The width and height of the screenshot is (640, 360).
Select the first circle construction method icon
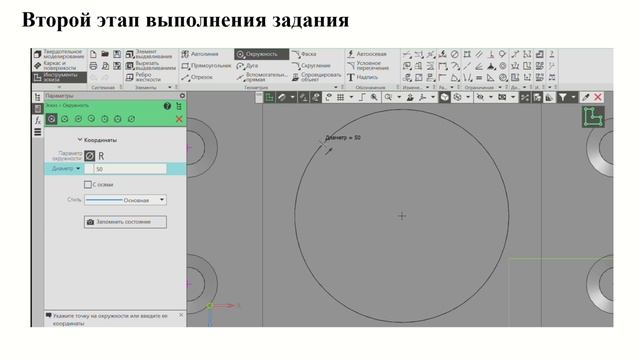click(x=51, y=119)
